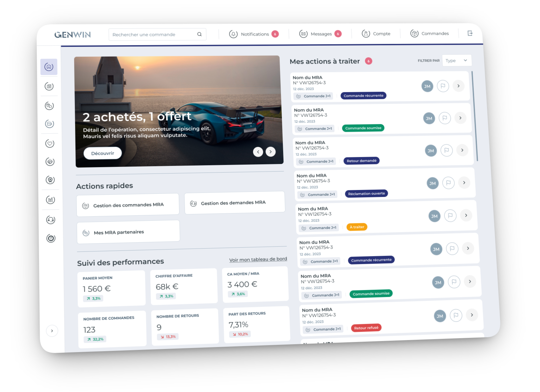The image size is (540, 392).
Task: Click the Nombre de retours value 9
Action: pyautogui.click(x=159, y=328)
